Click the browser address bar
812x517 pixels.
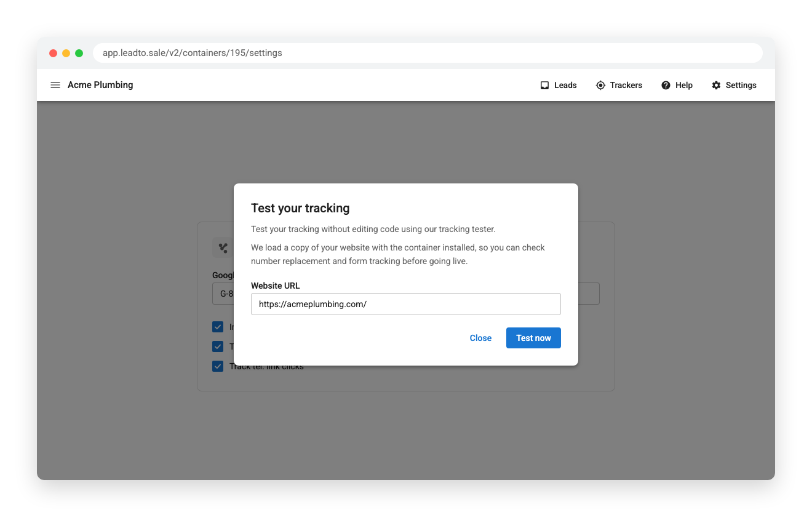428,53
